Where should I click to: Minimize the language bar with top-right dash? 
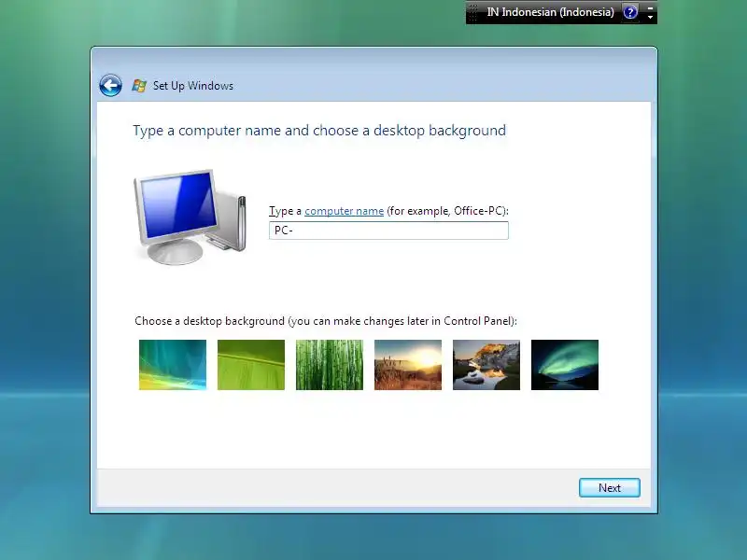tap(650, 7)
